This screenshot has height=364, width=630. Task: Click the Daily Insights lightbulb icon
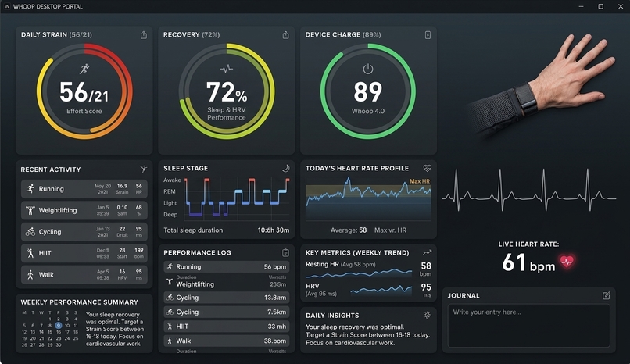[x=427, y=316]
